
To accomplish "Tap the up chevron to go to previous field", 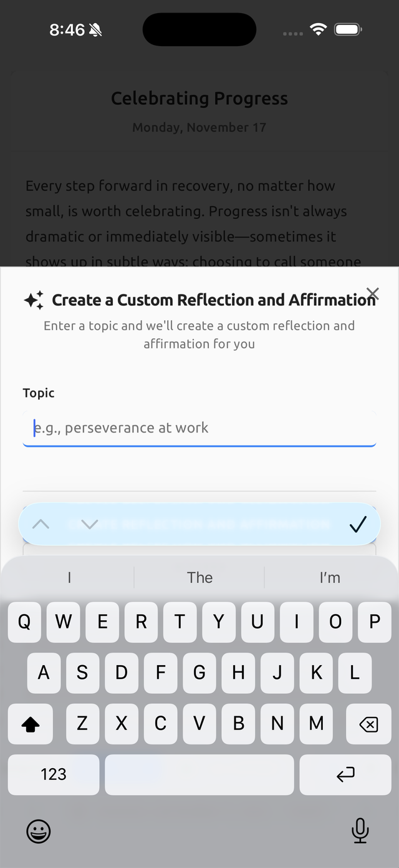I will (41, 524).
